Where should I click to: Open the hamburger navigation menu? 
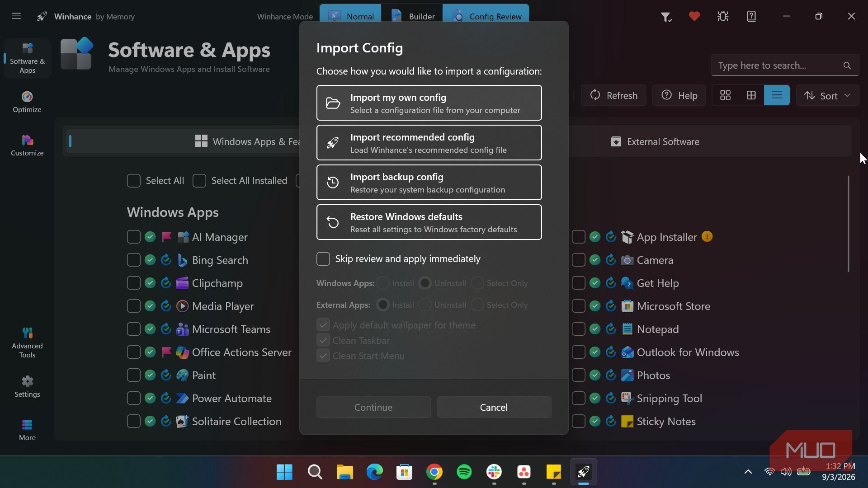pos(16,16)
